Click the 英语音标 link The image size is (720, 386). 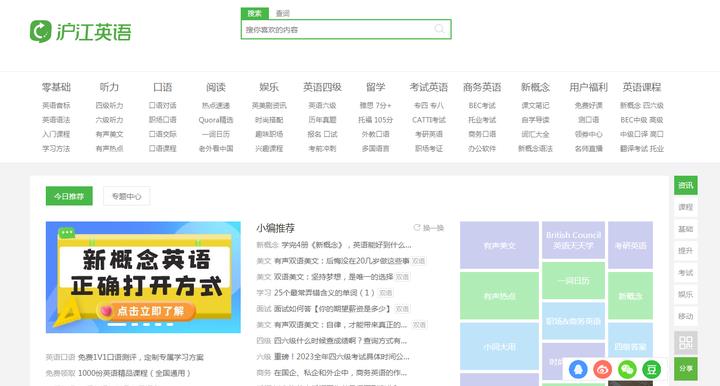click(x=56, y=105)
